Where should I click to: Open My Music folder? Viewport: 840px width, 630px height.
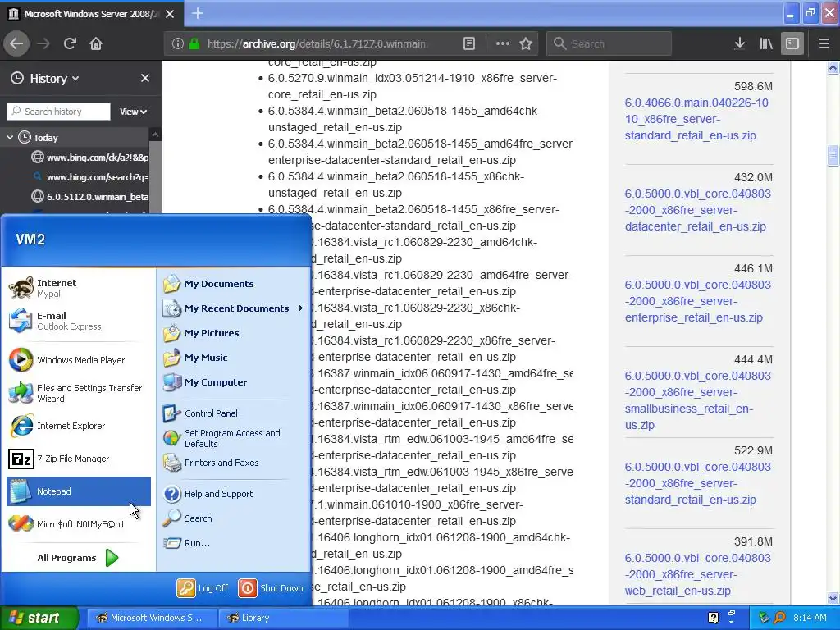pos(233,358)
